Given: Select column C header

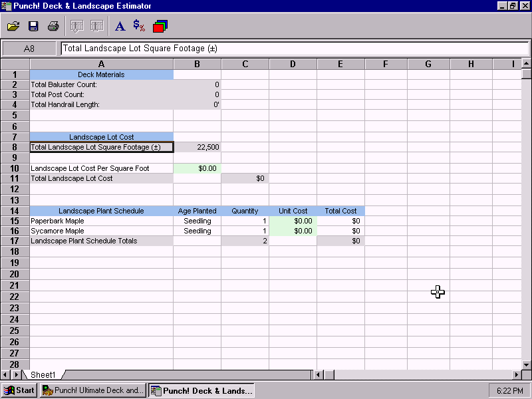Looking at the screenshot, I should [x=245, y=64].
